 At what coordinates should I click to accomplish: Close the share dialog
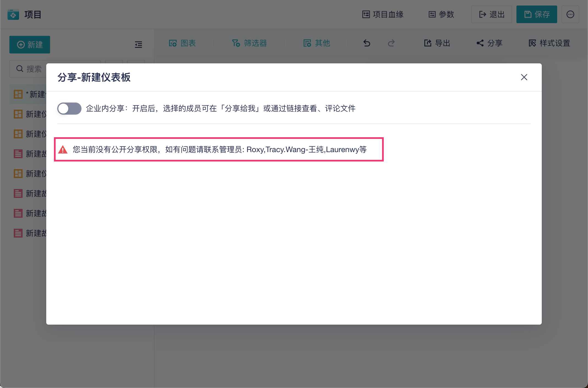point(524,77)
